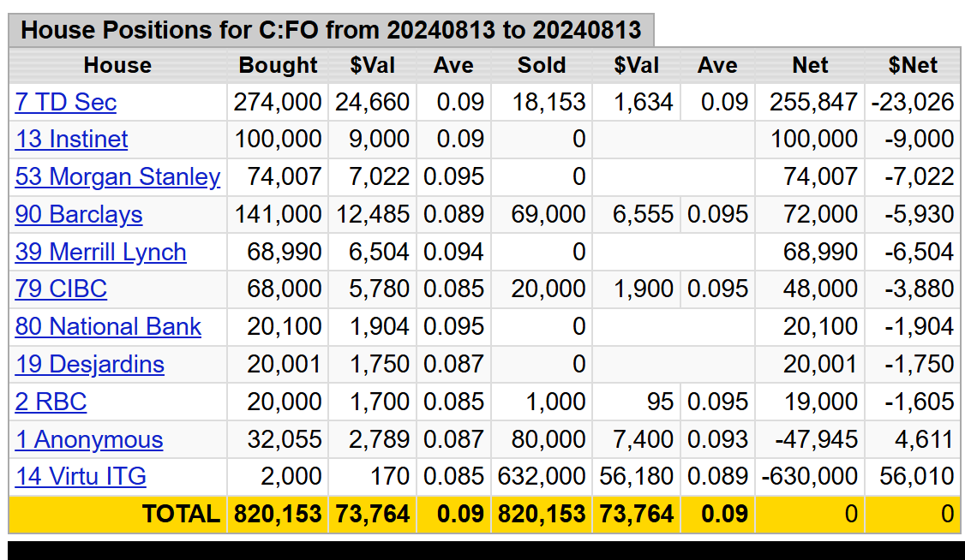Click Barclays sold dollar value 6,555
The image size is (965, 560).
(643, 214)
